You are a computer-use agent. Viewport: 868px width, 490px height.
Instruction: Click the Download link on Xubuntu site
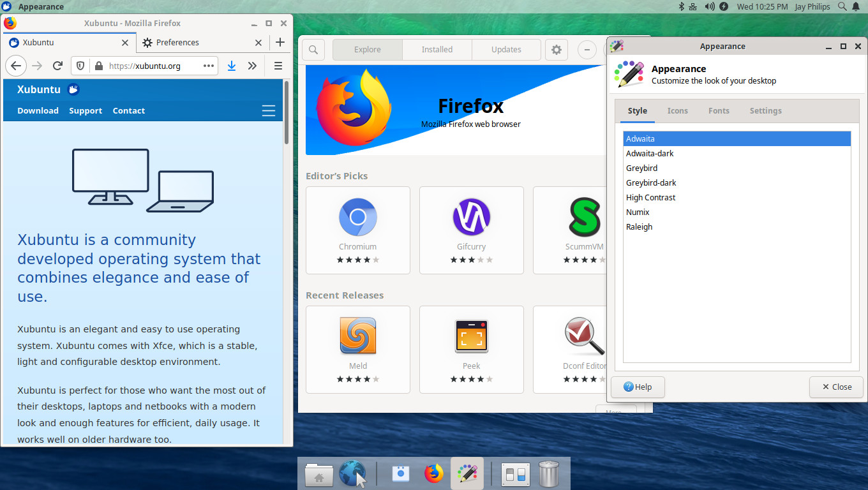38,110
